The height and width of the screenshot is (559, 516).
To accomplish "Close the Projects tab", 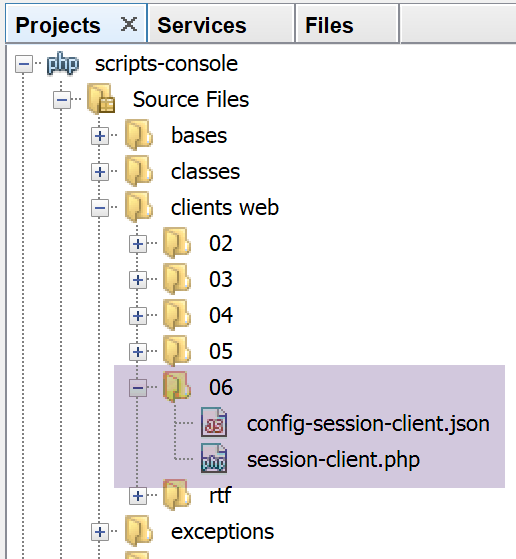I will [129, 25].
